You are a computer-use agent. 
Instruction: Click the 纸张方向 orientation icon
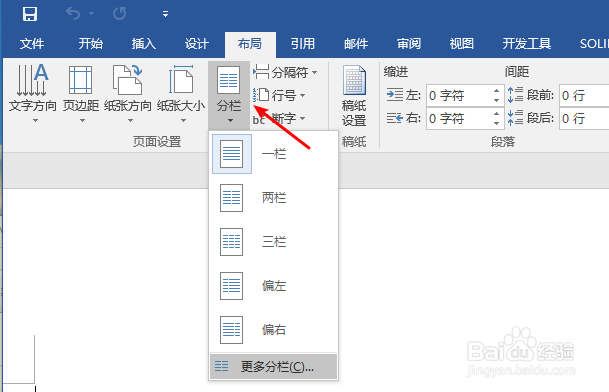coord(128,80)
